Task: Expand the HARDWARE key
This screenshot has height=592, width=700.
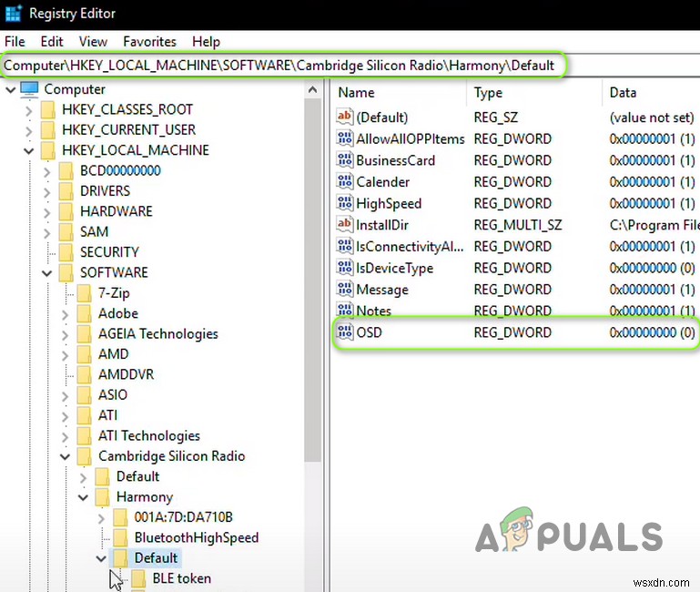Action: pos(47,212)
